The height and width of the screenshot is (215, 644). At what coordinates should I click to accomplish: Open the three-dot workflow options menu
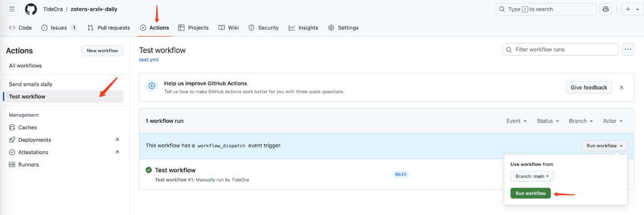pos(628,49)
